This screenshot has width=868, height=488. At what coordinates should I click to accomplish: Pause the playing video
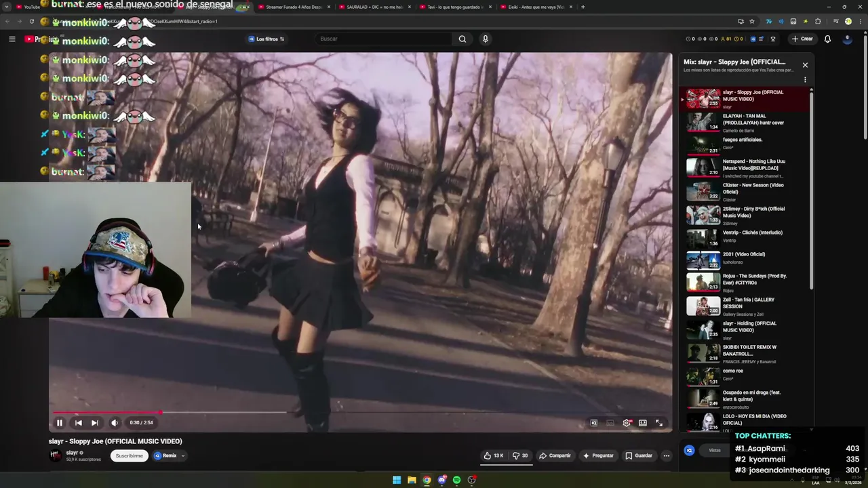[x=59, y=422]
